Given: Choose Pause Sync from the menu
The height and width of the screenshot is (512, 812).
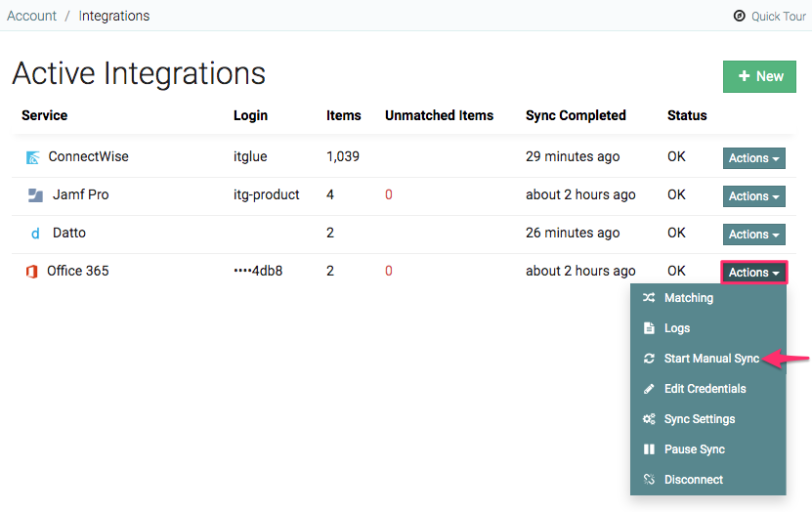Looking at the screenshot, I should [x=707, y=449].
